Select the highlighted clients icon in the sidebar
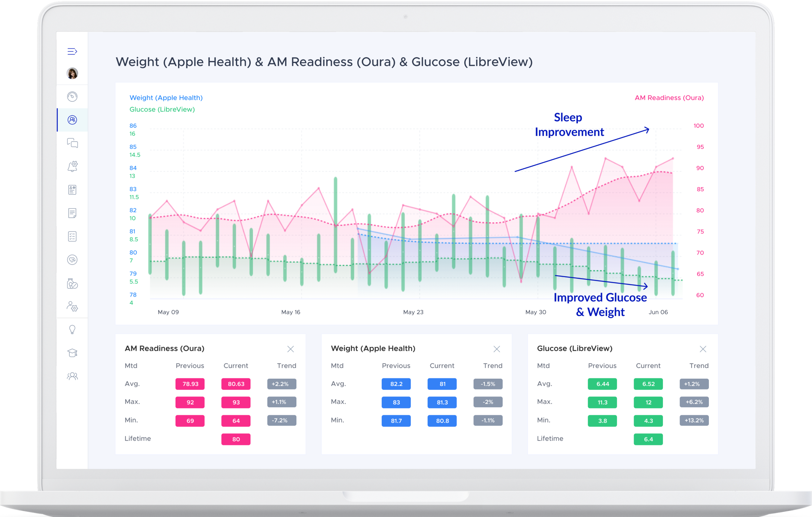This screenshot has width=812, height=517. [72, 120]
